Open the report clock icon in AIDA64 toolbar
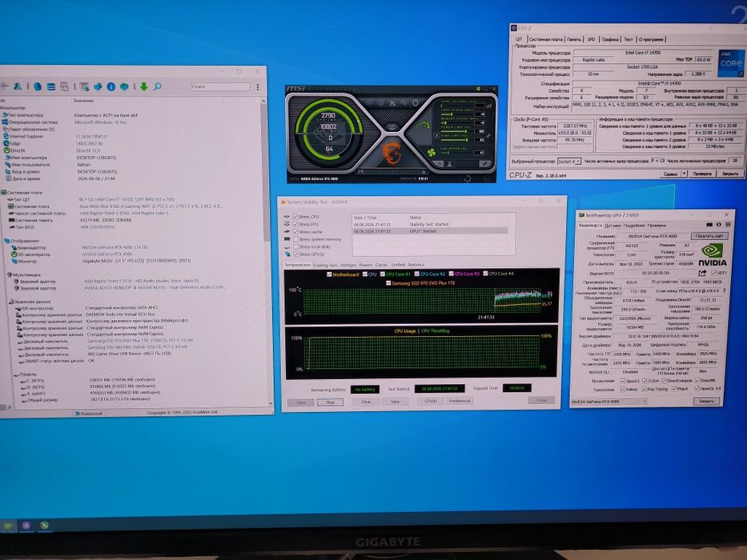This screenshot has height=560, width=747. [64, 86]
